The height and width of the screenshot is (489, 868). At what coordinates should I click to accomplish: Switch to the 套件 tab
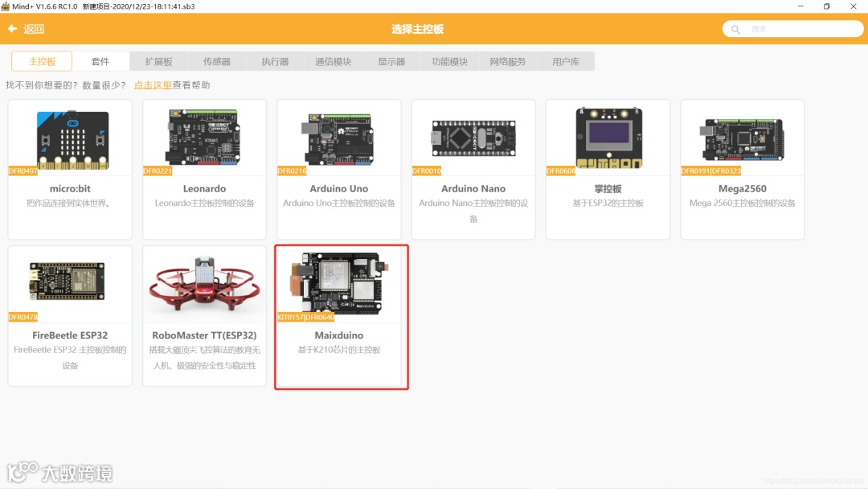(x=100, y=61)
